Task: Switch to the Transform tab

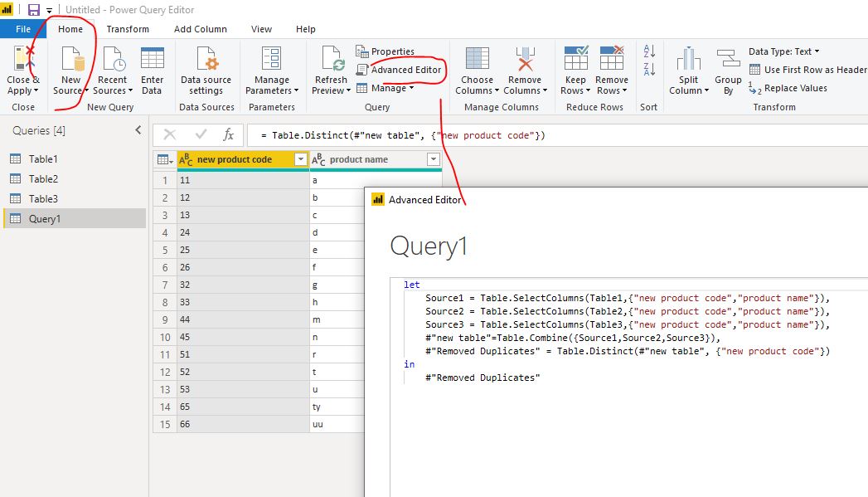Action: tap(128, 29)
